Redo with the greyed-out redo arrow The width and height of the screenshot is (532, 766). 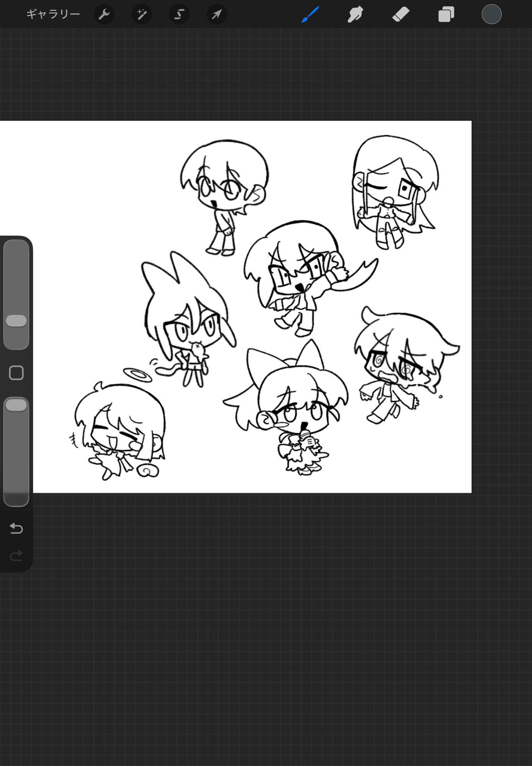pos(16,556)
